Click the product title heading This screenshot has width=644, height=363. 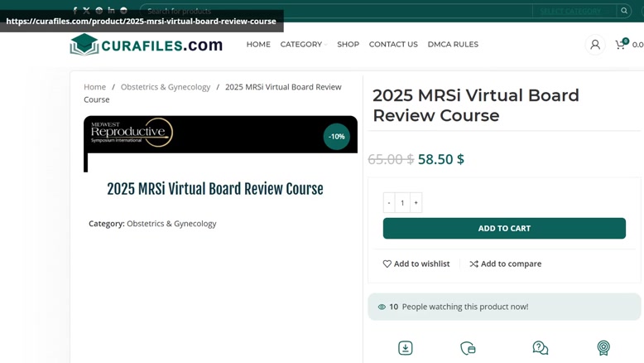(476, 105)
